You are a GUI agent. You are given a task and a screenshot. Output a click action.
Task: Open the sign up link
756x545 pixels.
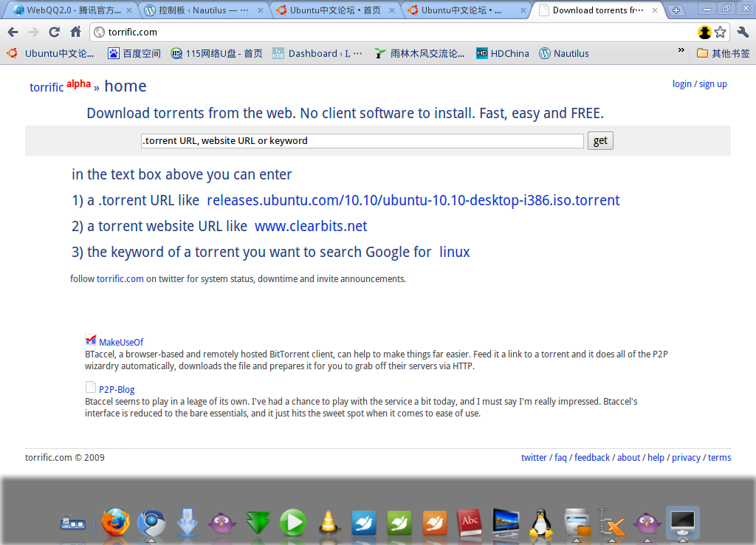pyautogui.click(x=713, y=84)
